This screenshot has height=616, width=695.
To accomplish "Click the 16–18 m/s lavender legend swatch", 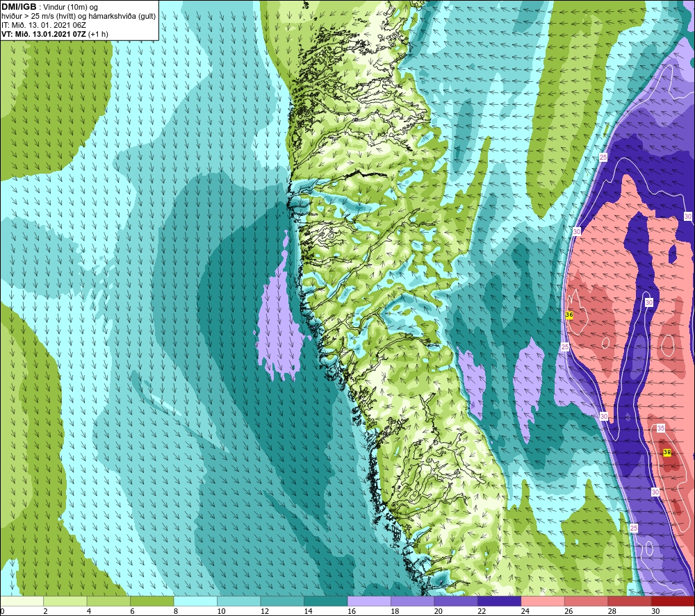I will [x=369, y=601].
